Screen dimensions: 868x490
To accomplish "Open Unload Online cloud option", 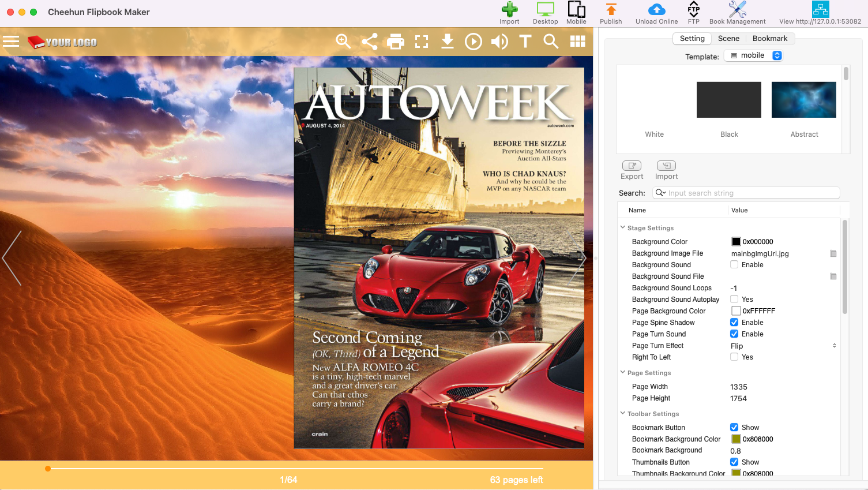I will coord(656,9).
